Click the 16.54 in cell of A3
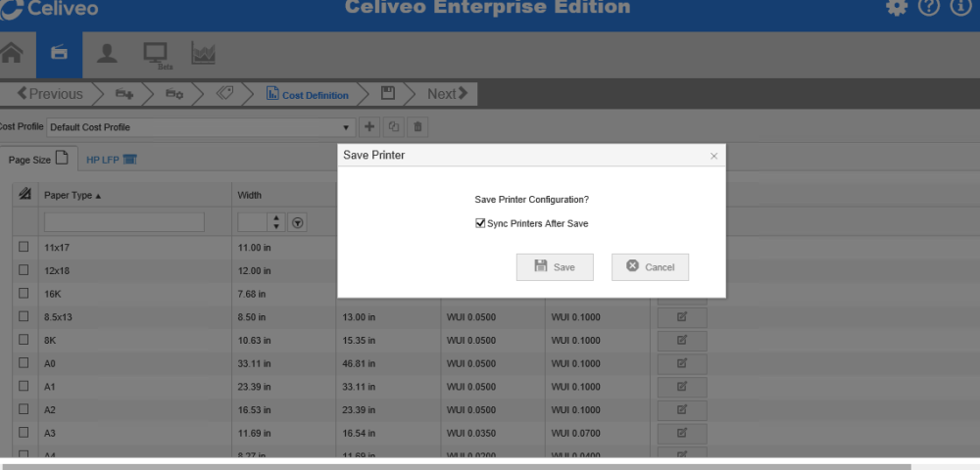 pos(359,433)
